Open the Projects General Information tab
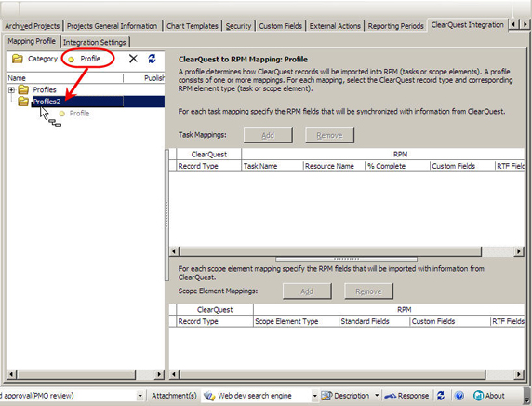Image resolution: width=532 pixels, height=406 pixels. (x=112, y=26)
